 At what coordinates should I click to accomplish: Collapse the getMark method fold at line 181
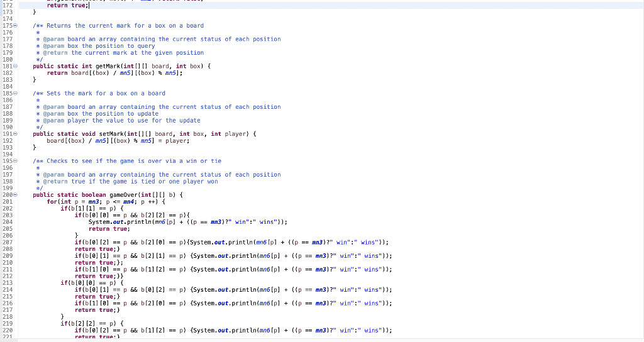click(x=16, y=66)
